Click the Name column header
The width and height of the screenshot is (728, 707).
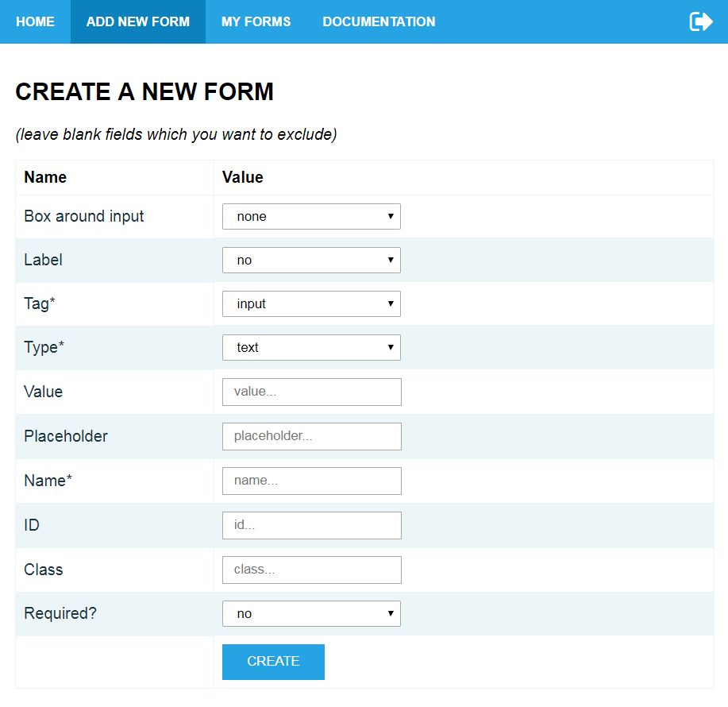(45, 177)
